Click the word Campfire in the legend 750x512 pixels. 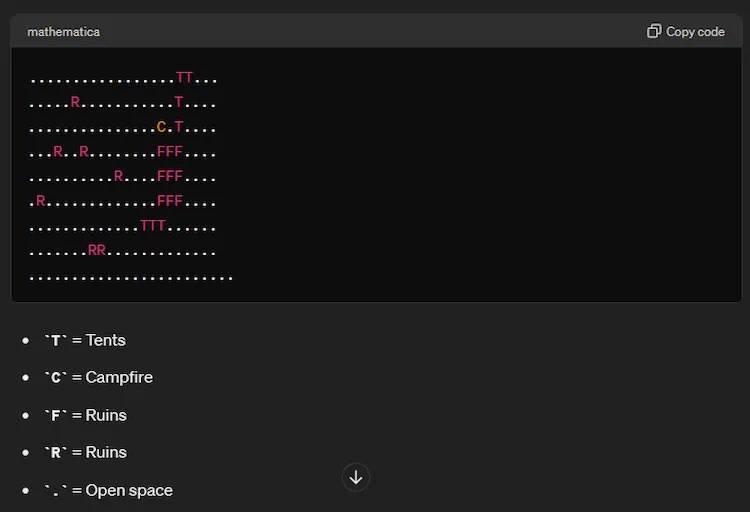pos(119,377)
